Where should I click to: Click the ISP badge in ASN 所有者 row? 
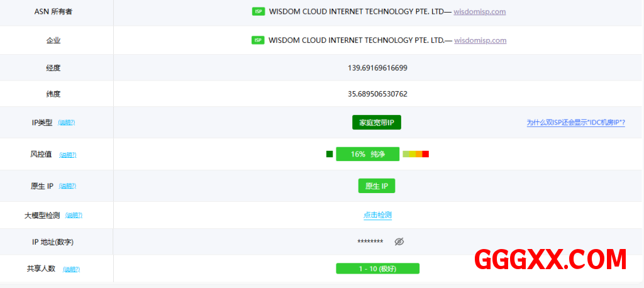coord(258,11)
